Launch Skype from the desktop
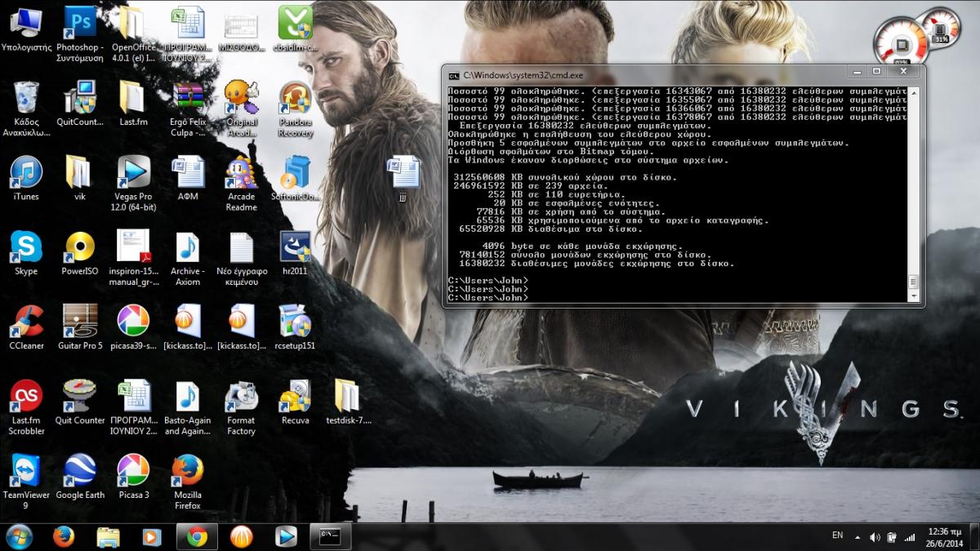Image resolution: width=980 pixels, height=551 pixels. coord(26,247)
